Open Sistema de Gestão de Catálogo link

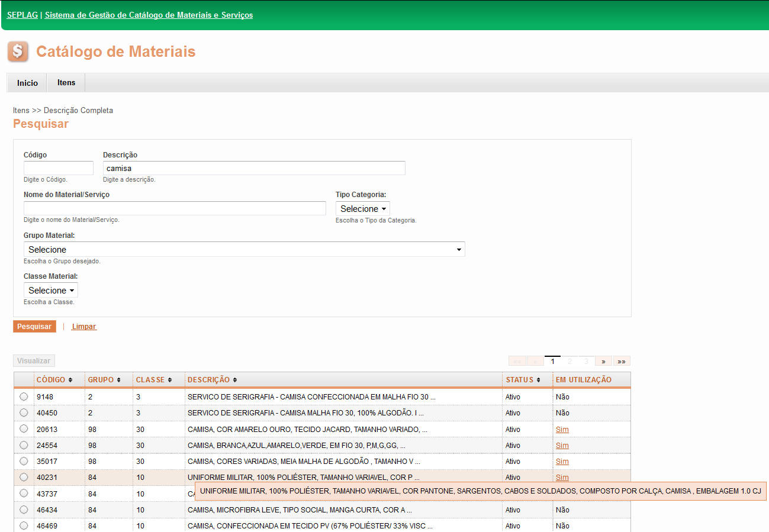point(149,15)
